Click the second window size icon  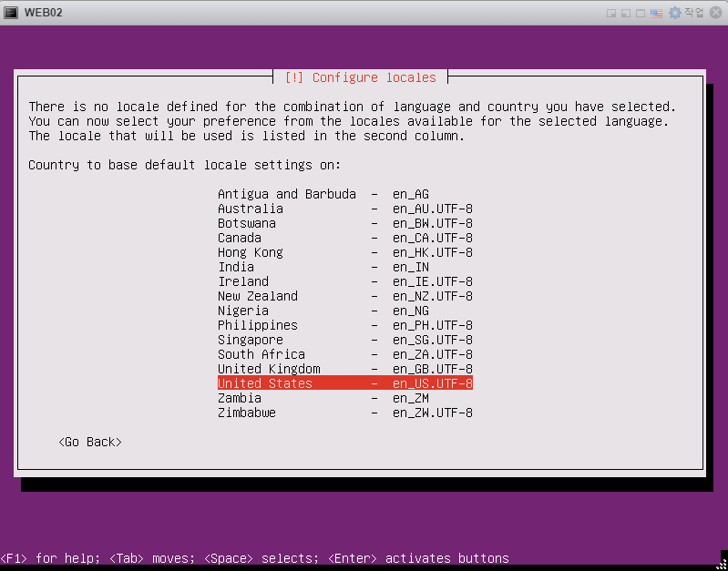(625, 13)
